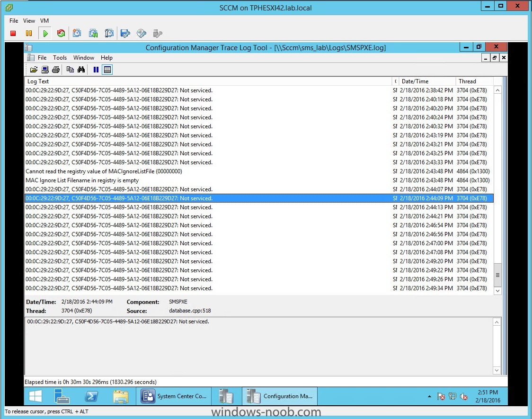532x419 pixels.
Task: Click the log list scroll-up arrow
Action: 497,90
